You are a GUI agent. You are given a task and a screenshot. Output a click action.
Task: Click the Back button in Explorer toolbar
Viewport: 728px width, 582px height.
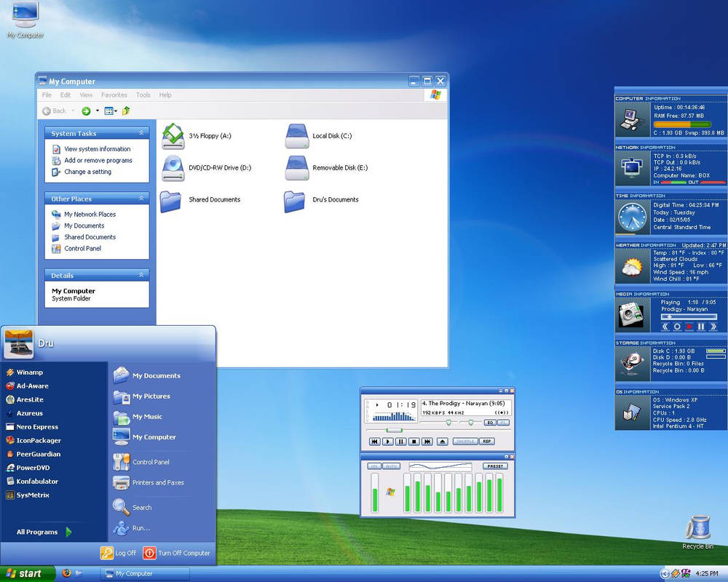pos(55,111)
